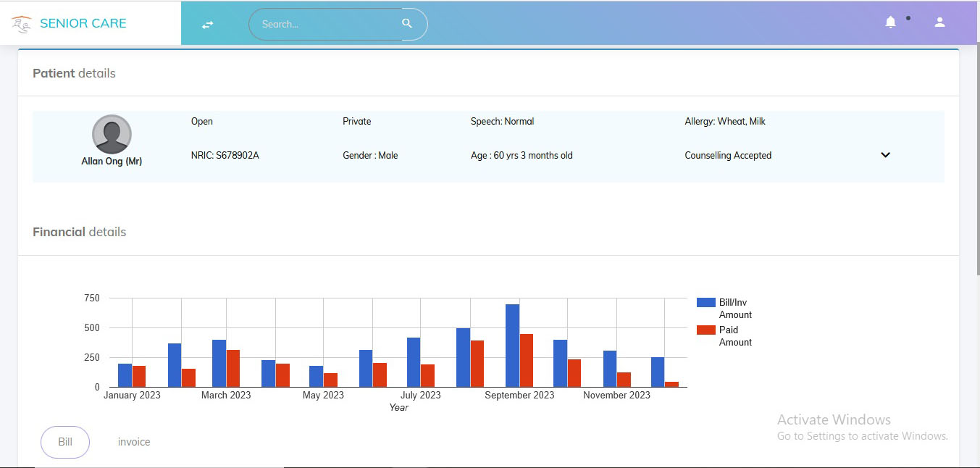Open the user profile icon
Screen dimensions: 980x468
point(939,22)
